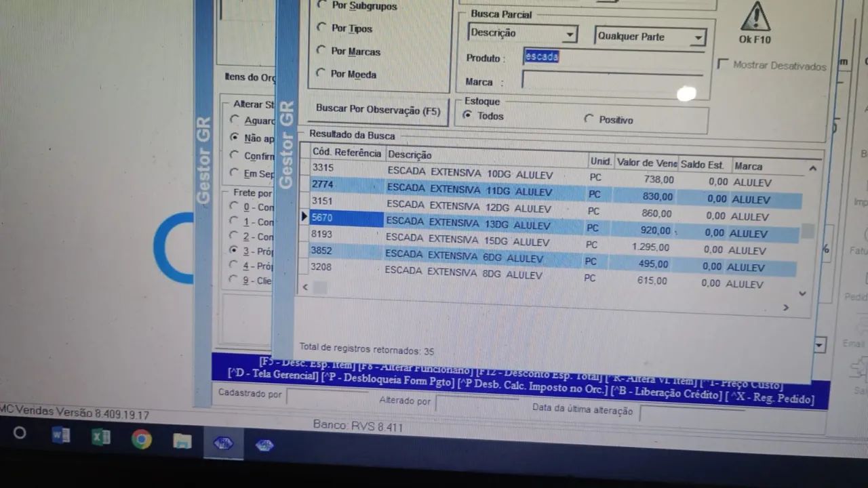
Task: Click the Ok F10 warning triangle icon
Action: pos(755,16)
